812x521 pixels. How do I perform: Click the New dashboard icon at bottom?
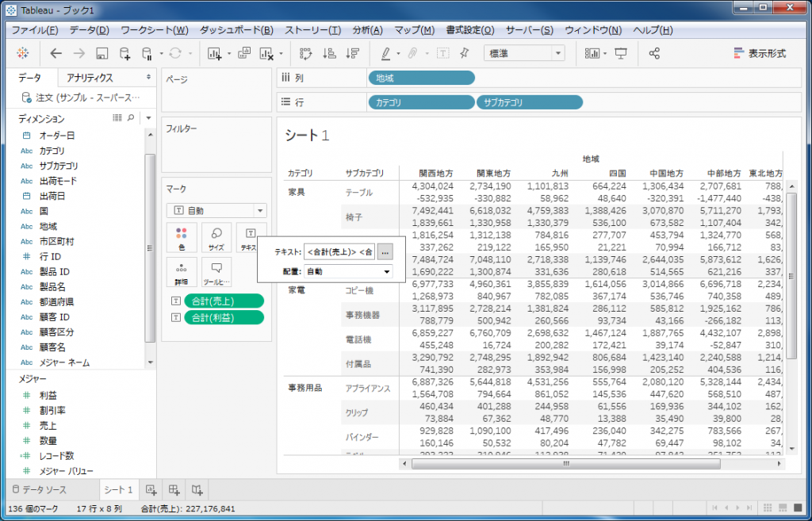[x=174, y=489]
